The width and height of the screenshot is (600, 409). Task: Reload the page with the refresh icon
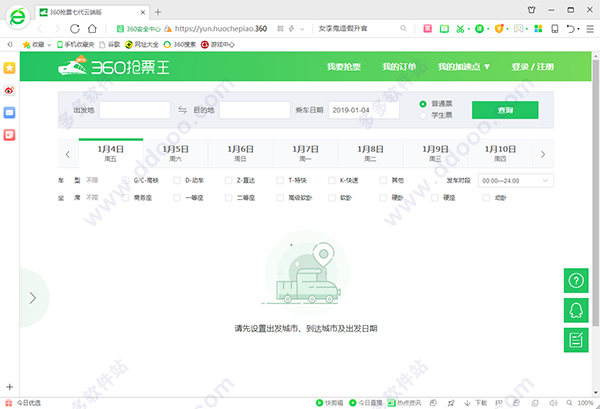tap(75, 29)
